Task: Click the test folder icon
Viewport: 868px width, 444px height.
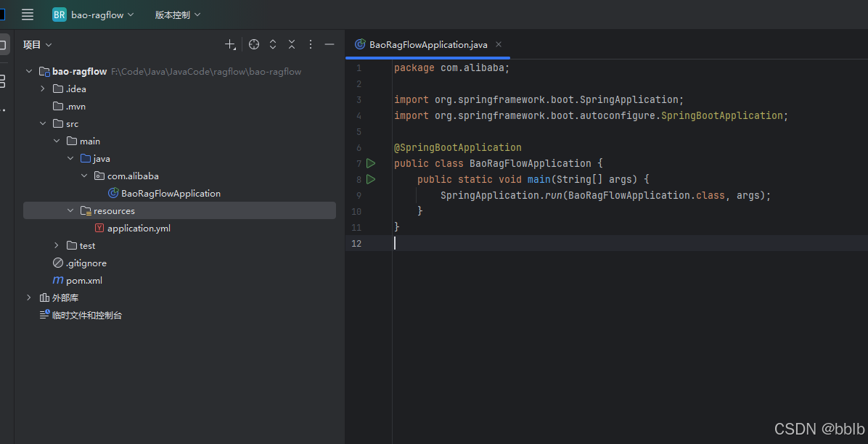Action: click(x=71, y=245)
